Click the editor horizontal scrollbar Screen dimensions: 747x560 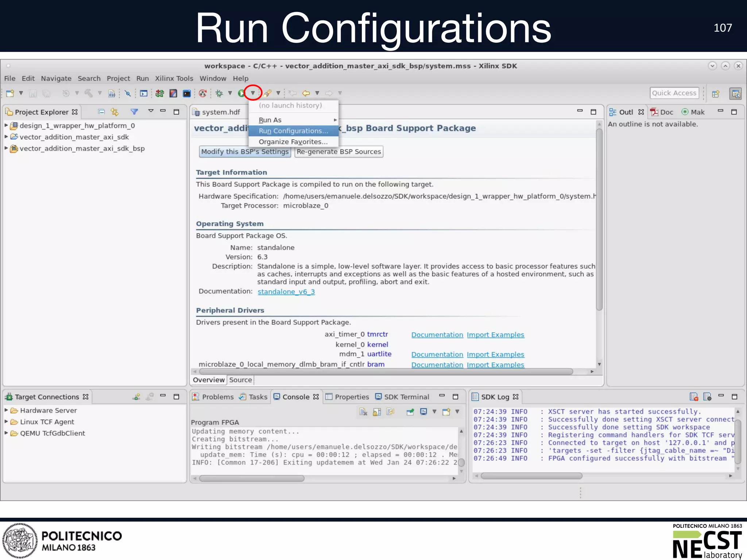click(386, 372)
